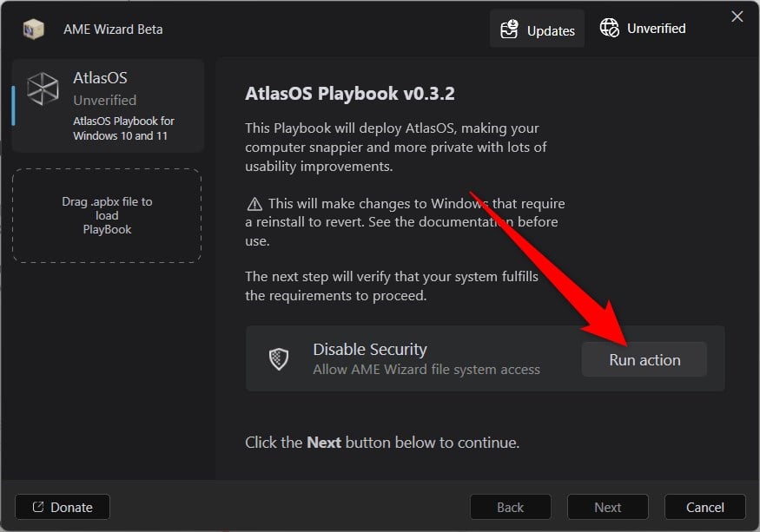Screen dimensions: 760x532
Task: Click the AME Wizard cube logo icon
Action: tap(33, 29)
